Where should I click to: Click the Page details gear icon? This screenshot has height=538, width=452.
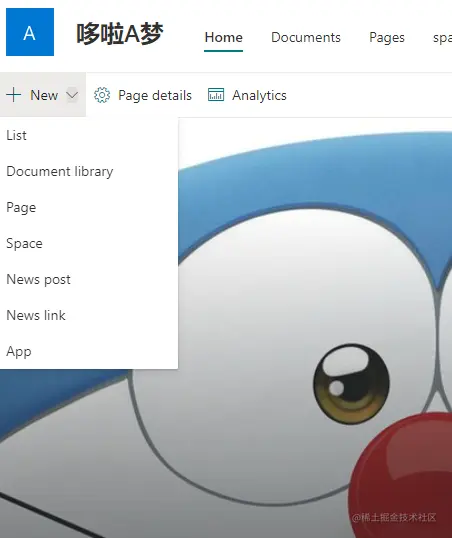(x=102, y=95)
